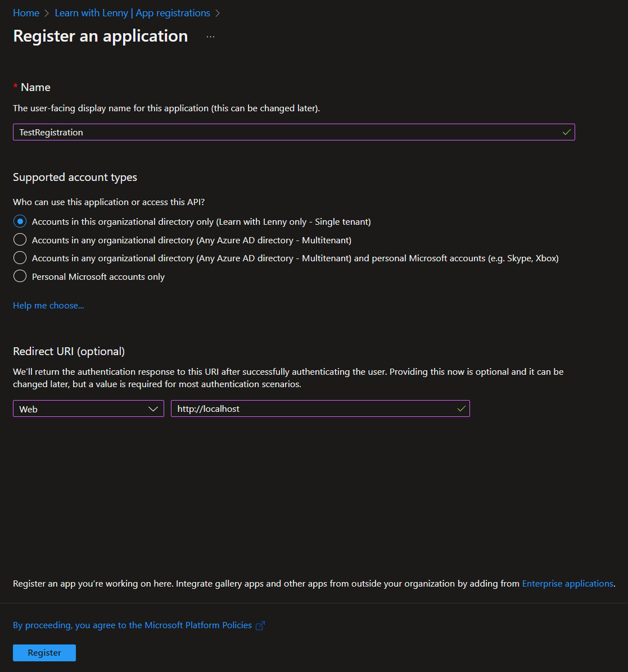The image size is (628, 672).
Task: Click the chevron on the platform selector
Action: (x=153, y=408)
